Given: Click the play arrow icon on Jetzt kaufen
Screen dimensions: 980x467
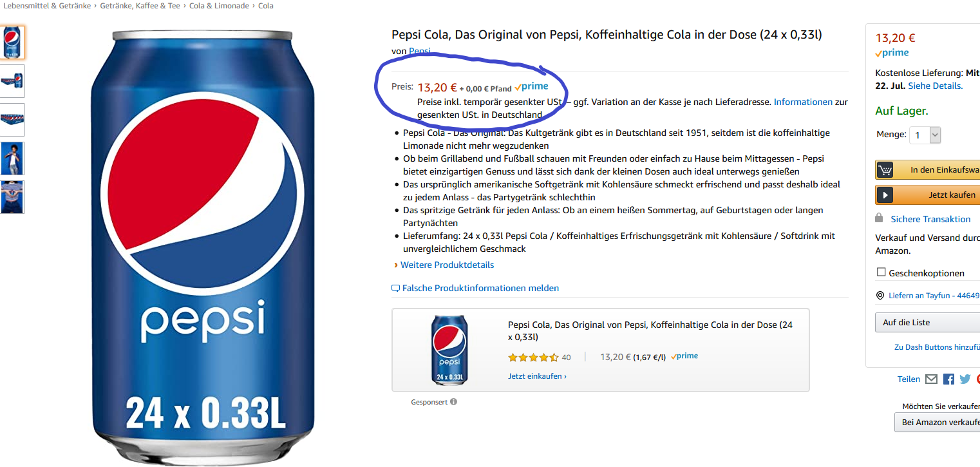Looking at the screenshot, I should (885, 195).
